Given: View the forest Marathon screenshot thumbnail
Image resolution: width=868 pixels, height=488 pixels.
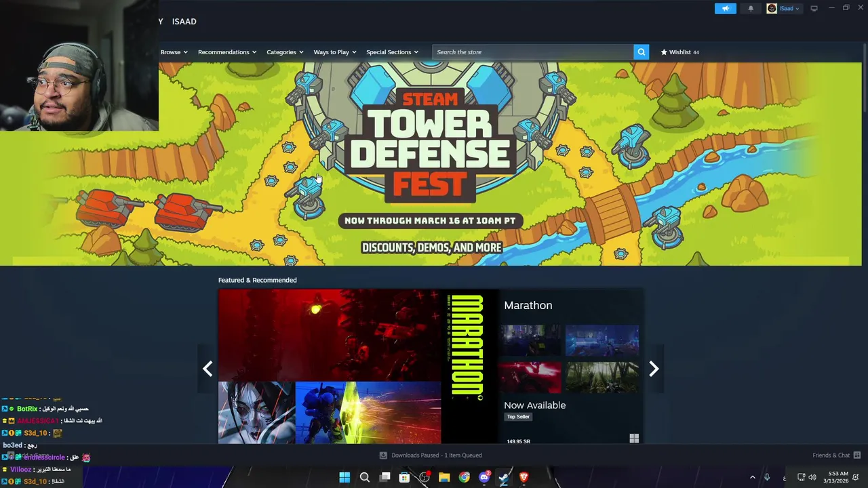Looking at the screenshot, I should (x=602, y=378).
